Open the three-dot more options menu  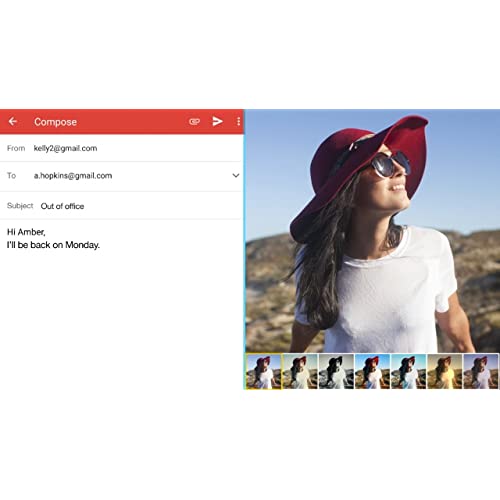pos(238,121)
